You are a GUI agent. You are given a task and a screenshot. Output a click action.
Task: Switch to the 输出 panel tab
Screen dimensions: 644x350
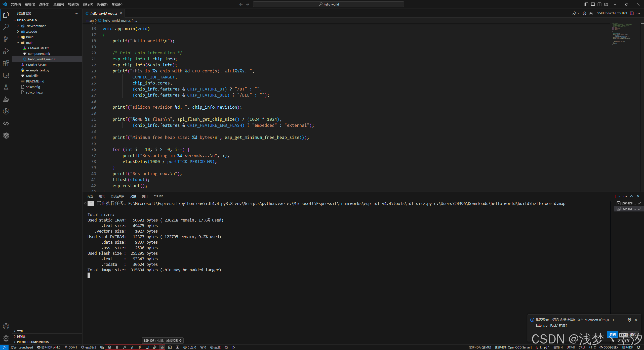pos(102,196)
